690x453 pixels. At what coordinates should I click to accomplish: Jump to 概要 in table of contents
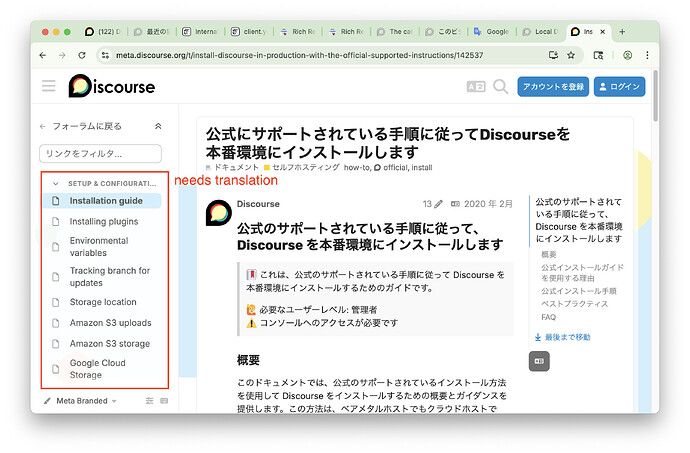(x=548, y=254)
